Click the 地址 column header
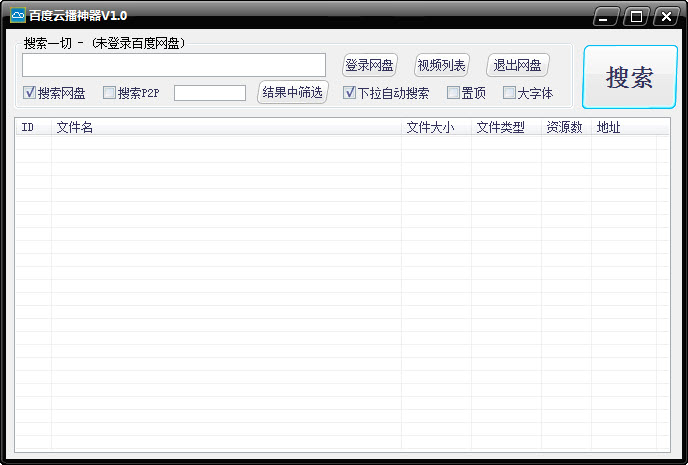 624,128
